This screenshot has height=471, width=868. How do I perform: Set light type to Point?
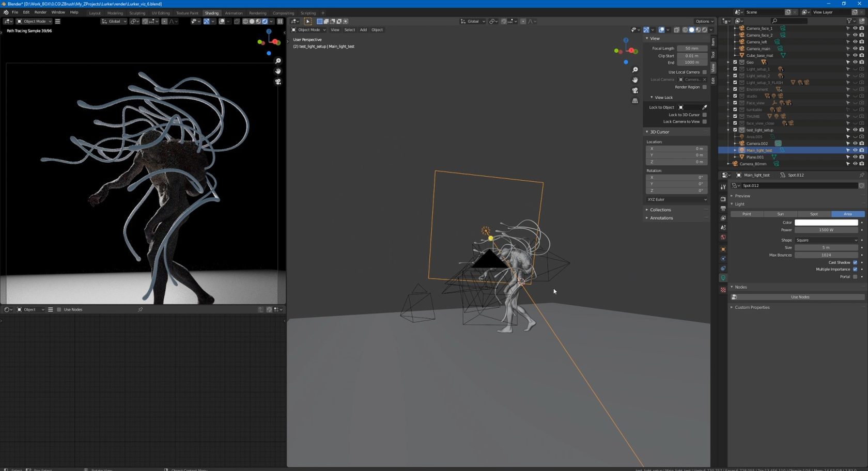(x=747, y=214)
